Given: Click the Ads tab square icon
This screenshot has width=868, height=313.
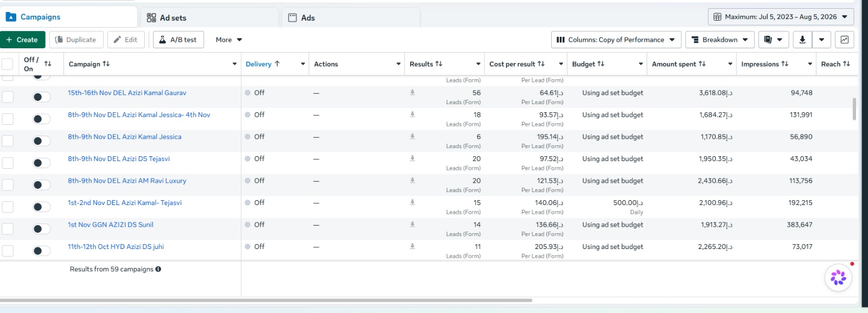Looking at the screenshot, I should 292,18.
